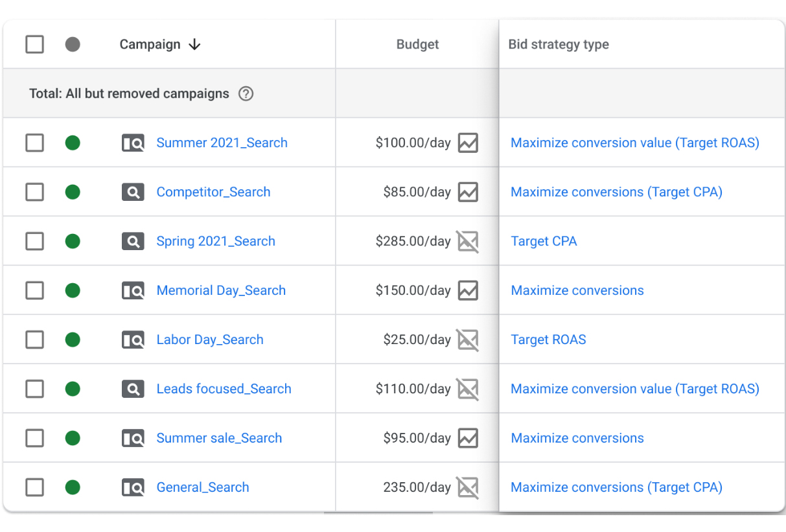786x532 pixels.
Task: Click the Target ROAS bid strategy link
Action: click(548, 340)
